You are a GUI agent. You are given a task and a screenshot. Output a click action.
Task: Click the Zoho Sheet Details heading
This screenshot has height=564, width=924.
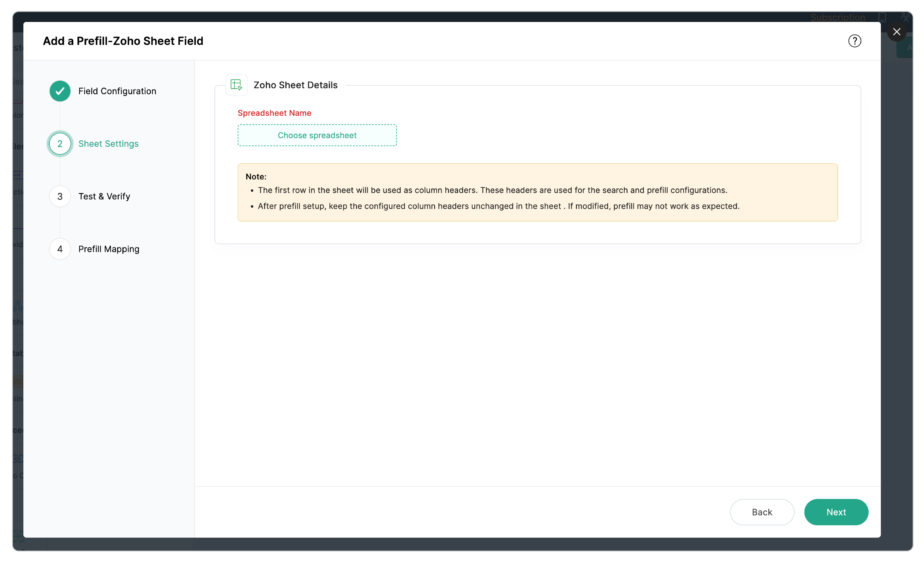(x=295, y=85)
